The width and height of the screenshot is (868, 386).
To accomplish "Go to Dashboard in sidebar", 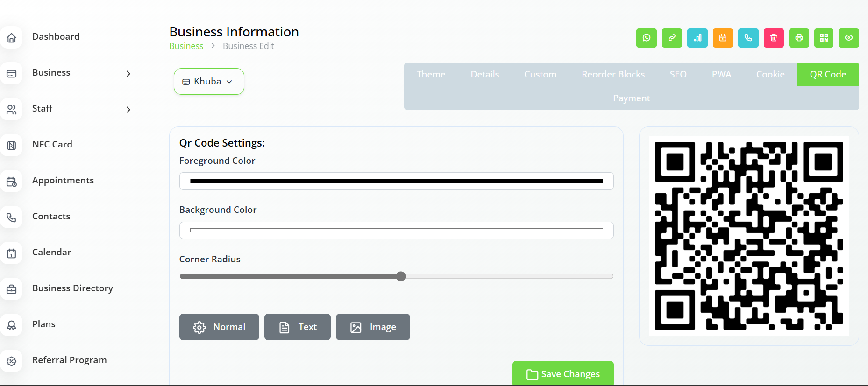I will [x=56, y=36].
